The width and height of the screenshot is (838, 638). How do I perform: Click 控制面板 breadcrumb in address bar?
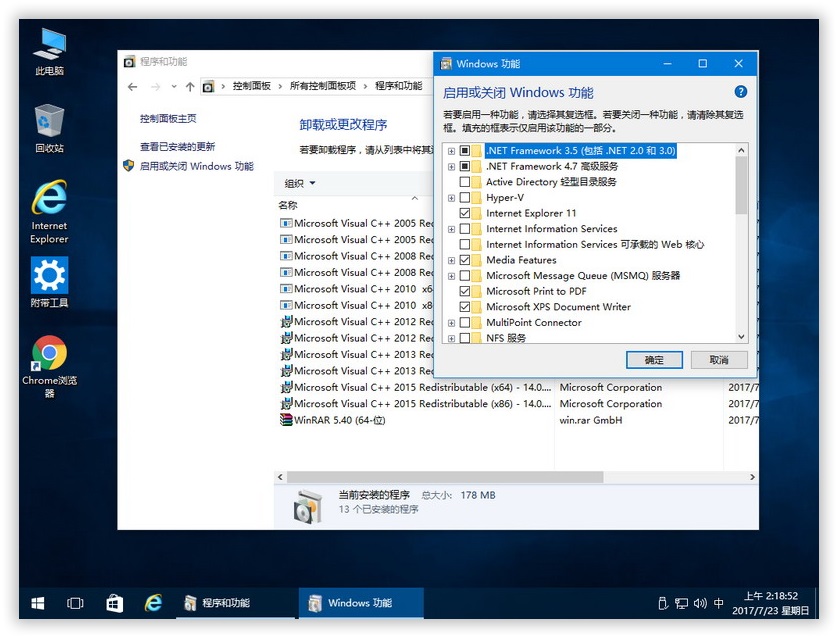tap(252, 86)
